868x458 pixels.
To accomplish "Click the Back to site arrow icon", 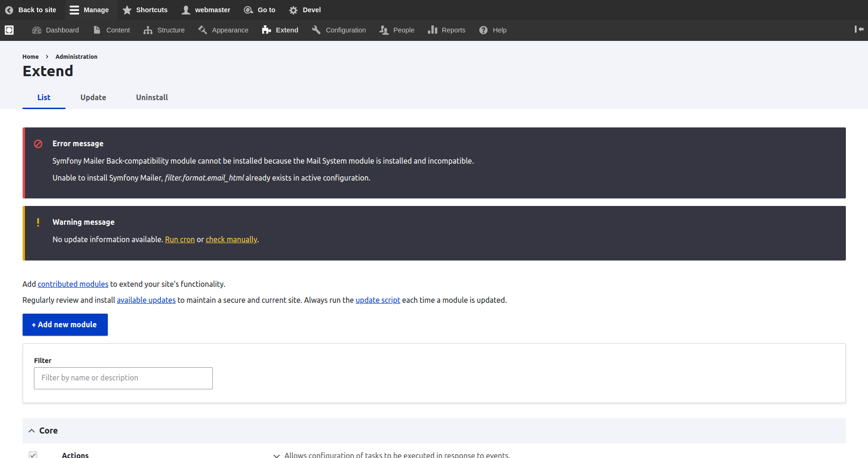I will [x=9, y=10].
